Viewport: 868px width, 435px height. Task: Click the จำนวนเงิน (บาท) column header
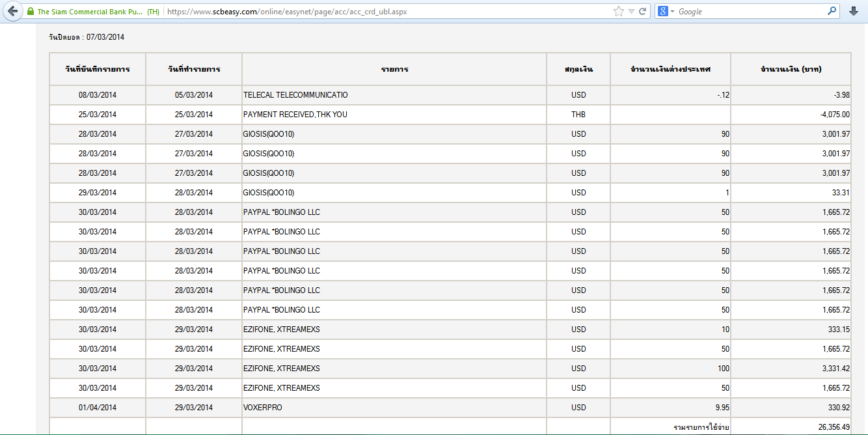point(791,69)
